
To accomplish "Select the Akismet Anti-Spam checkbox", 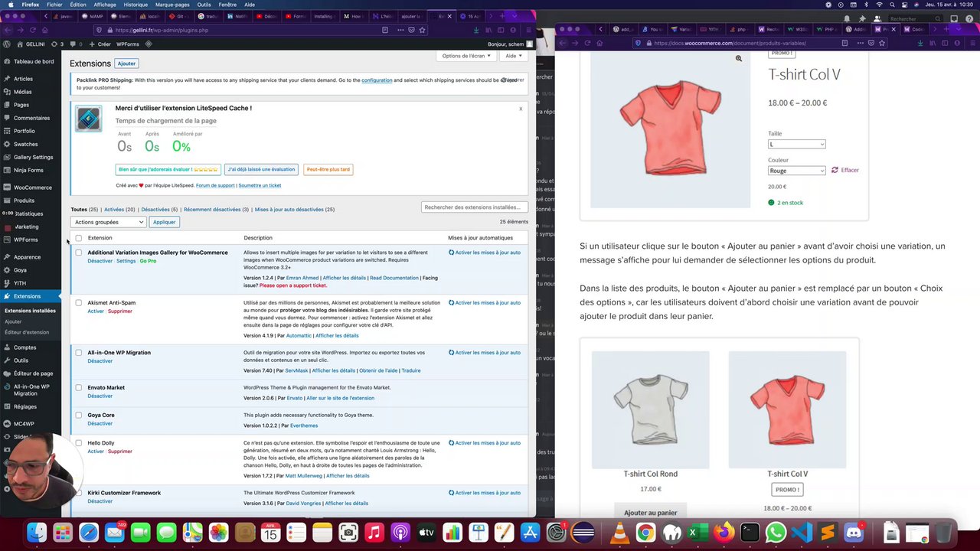I will point(78,303).
